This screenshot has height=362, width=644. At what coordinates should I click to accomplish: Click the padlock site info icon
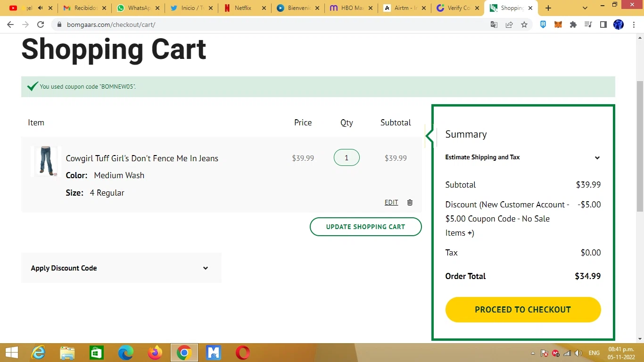click(x=59, y=25)
